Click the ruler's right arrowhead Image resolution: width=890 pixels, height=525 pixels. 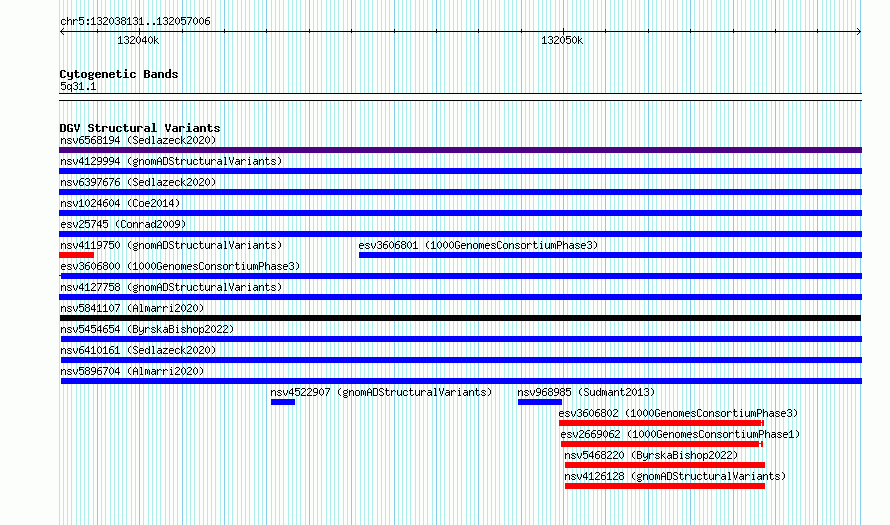point(859,32)
